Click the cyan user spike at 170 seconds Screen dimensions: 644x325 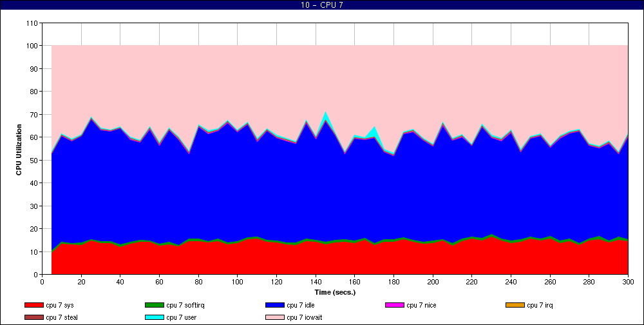[x=374, y=132]
